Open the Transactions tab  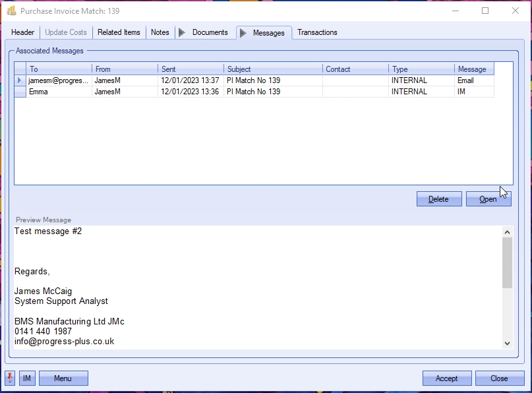point(317,32)
